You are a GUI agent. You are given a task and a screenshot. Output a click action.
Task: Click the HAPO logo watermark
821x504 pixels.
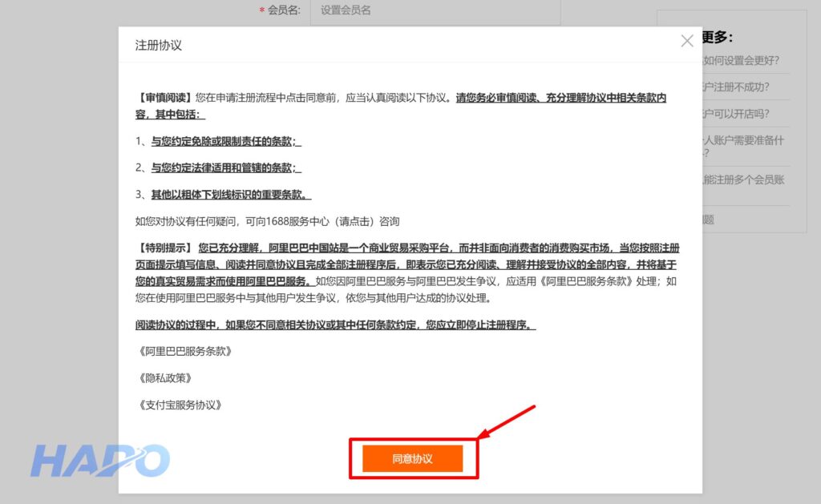[100, 461]
